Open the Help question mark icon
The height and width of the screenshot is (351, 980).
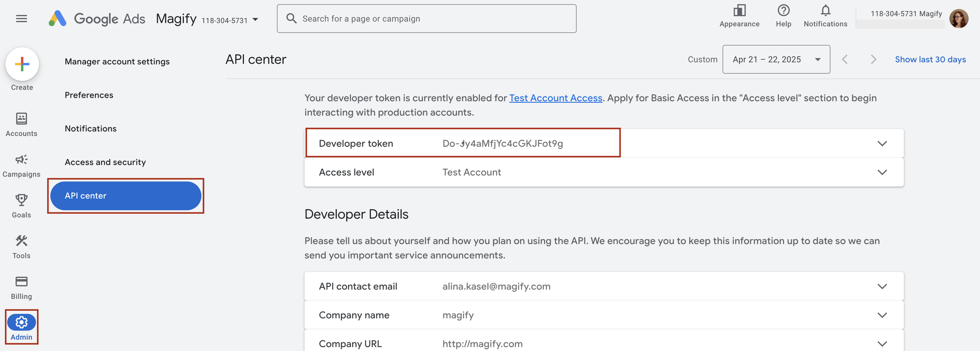point(783,16)
